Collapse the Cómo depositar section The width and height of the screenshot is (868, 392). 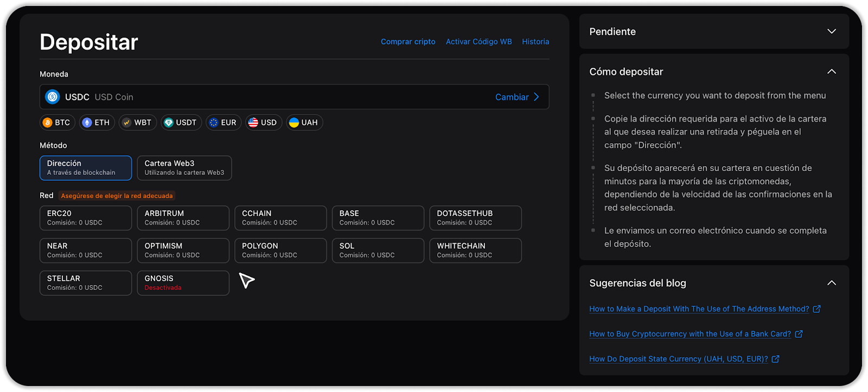tap(831, 72)
